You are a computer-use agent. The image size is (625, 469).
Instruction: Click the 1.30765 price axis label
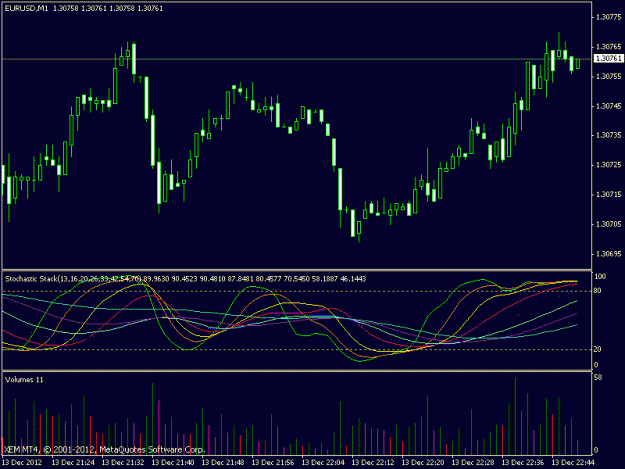pos(608,47)
